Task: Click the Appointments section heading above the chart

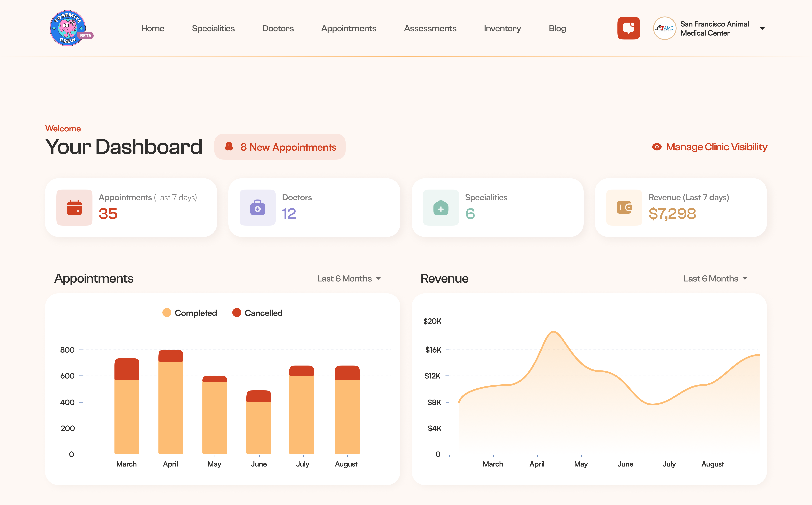Action: [x=94, y=279]
